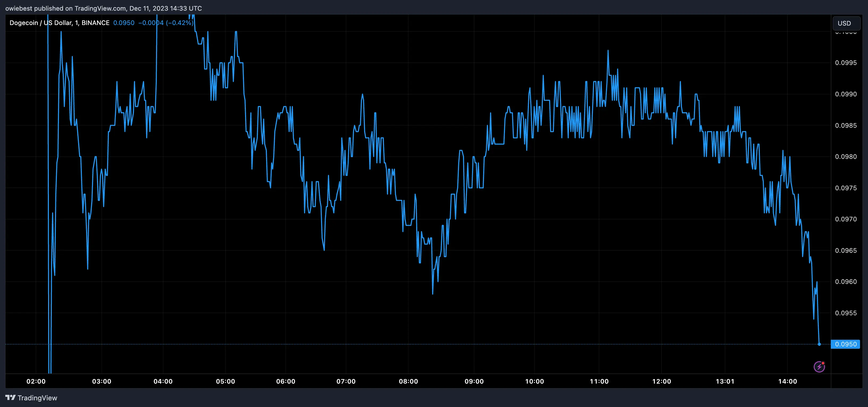Select the 14:00 time axis label
This screenshot has width=868, height=407.
pyautogui.click(x=787, y=381)
